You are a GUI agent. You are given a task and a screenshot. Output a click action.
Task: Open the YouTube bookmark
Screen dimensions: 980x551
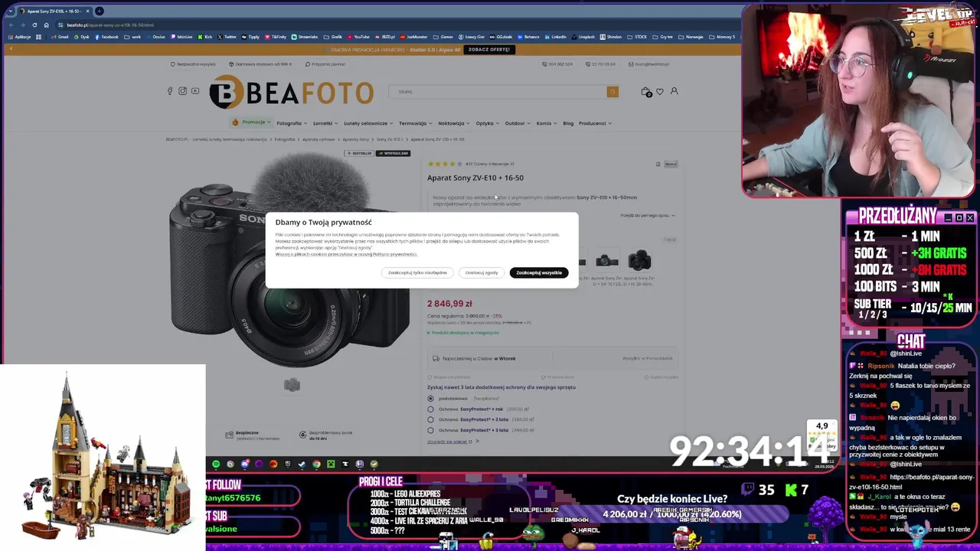tap(358, 37)
